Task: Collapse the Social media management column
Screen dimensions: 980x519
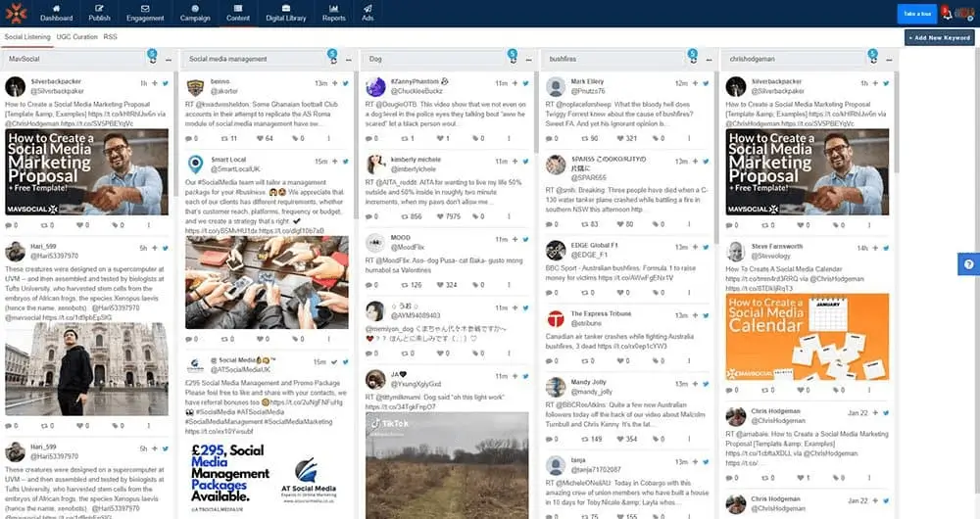Action: pyautogui.click(x=349, y=61)
